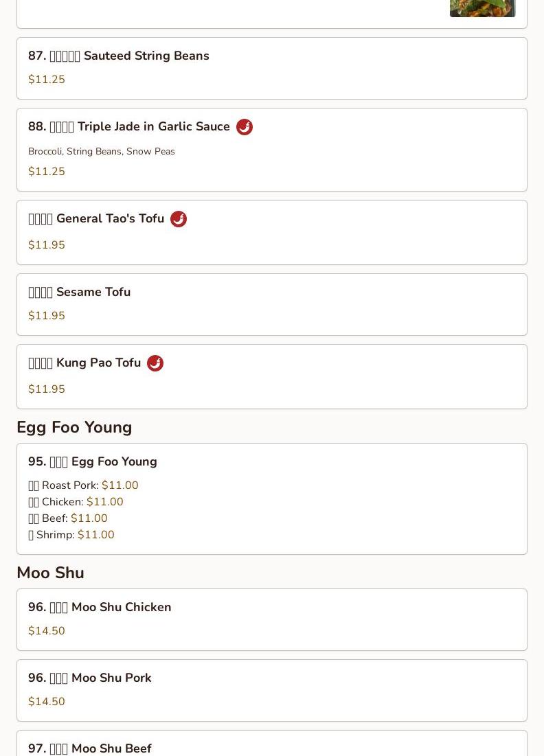544x756 pixels.
Task: Choose General Tao's Tofu dish card
Action: point(272,232)
